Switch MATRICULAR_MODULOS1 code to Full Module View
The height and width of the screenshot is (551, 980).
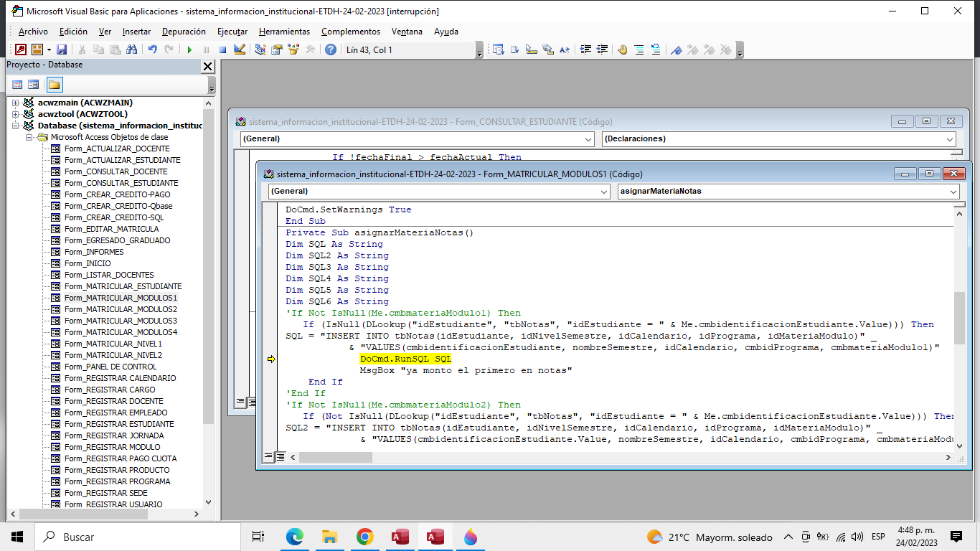pos(281,456)
